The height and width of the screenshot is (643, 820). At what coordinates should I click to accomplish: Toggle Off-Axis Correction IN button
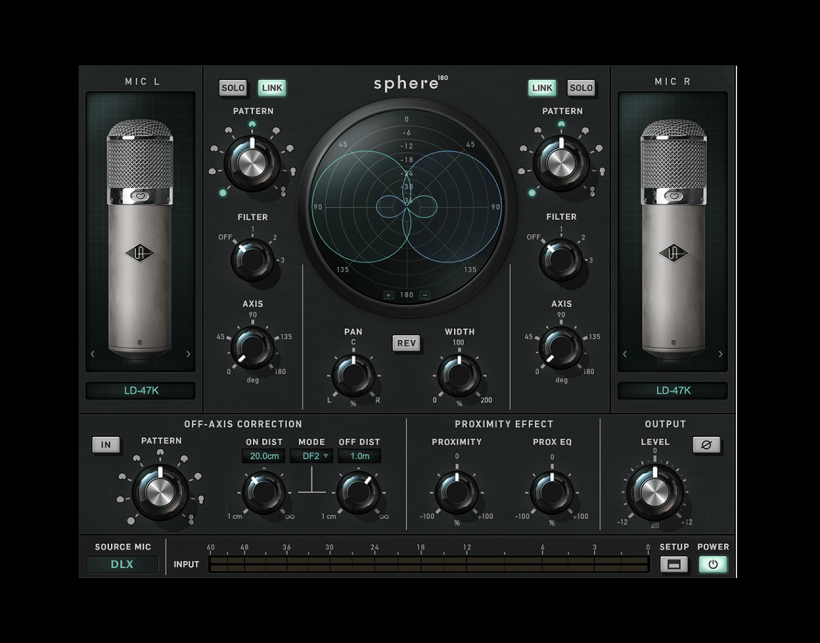(106, 445)
